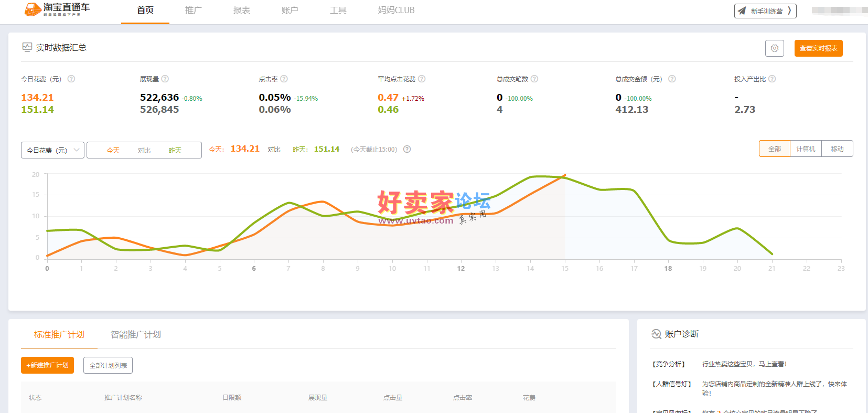Open the 报表 menu
868x413 pixels.
pos(242,10)
